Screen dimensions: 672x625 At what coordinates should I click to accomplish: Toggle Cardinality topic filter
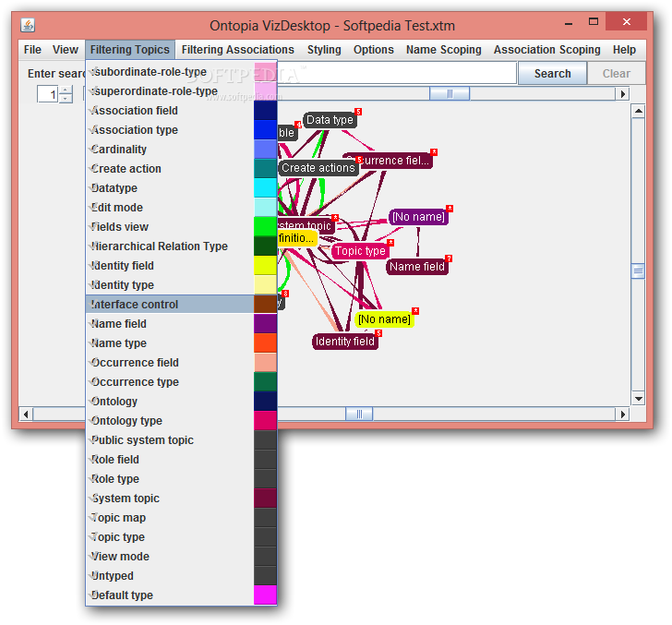tap(181, 150)
